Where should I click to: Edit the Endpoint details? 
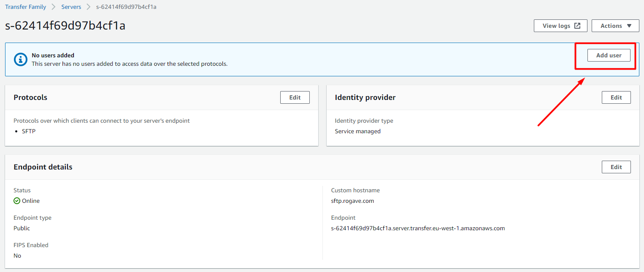click(616, 167)
